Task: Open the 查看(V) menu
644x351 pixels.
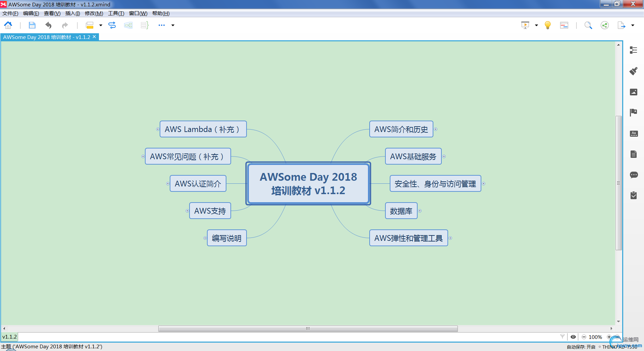Action: 52,13
